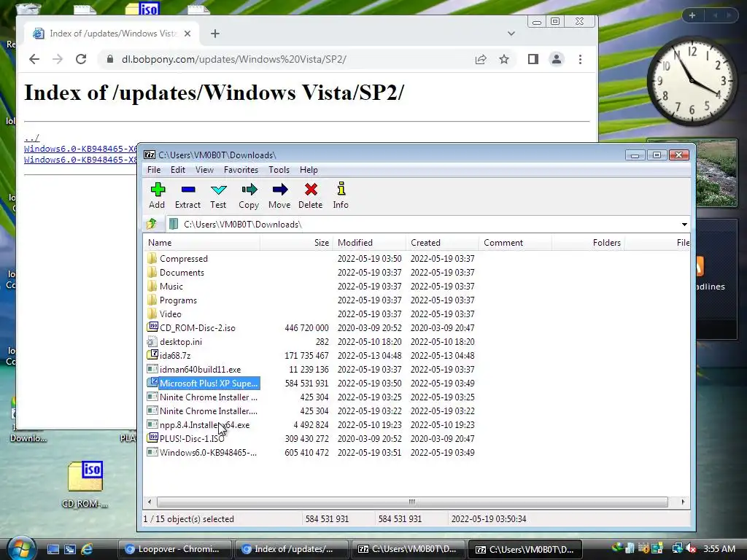This screenshot has width=747, height=560.
Task: Open the Tools menu
Action: 279,170
